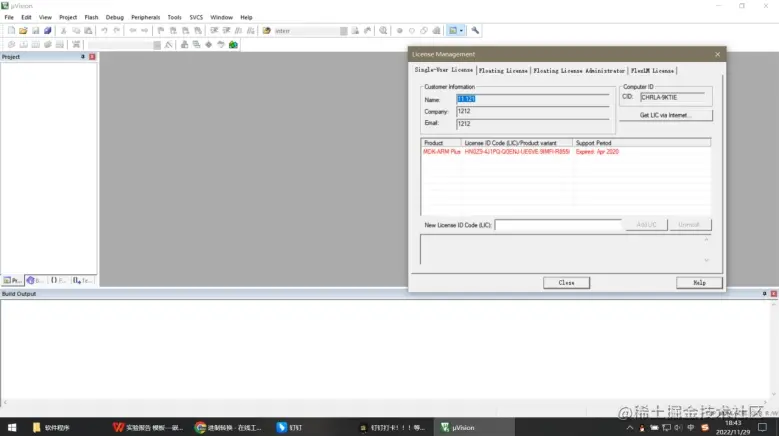
Task: Insert a bookmark with the flag icon
Action: click(161, 31)
